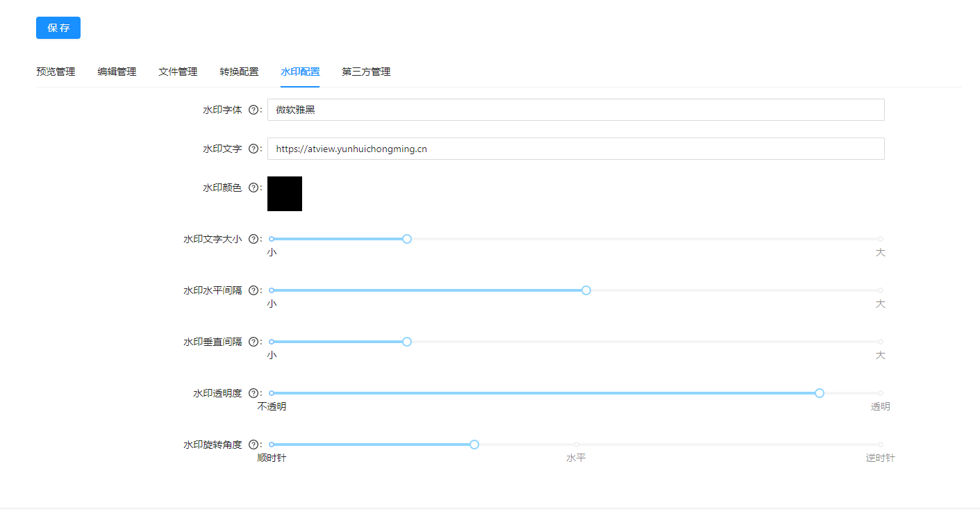Click the 透明 label on opacity slider
Viewport: 980px width, 514px height.
(x=880, y=406)
